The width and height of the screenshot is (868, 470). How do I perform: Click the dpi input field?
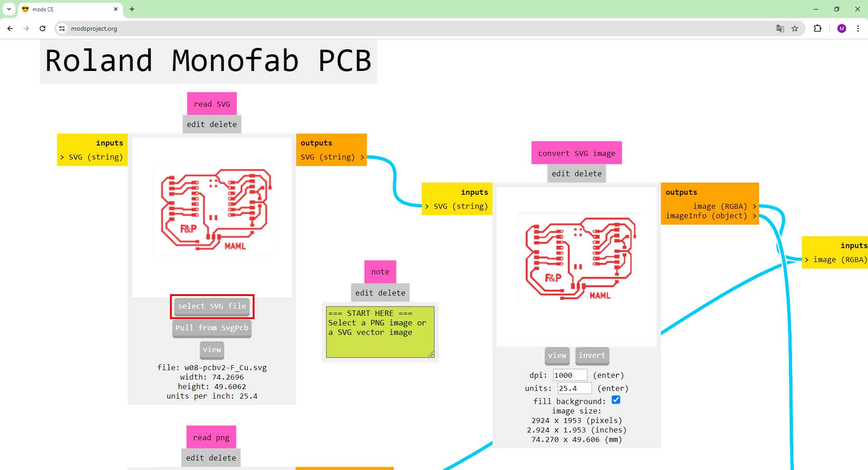(570, 375)
